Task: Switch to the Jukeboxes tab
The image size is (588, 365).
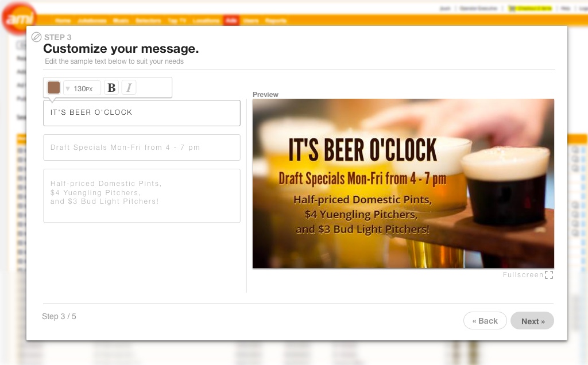Action: coord(92,21)
